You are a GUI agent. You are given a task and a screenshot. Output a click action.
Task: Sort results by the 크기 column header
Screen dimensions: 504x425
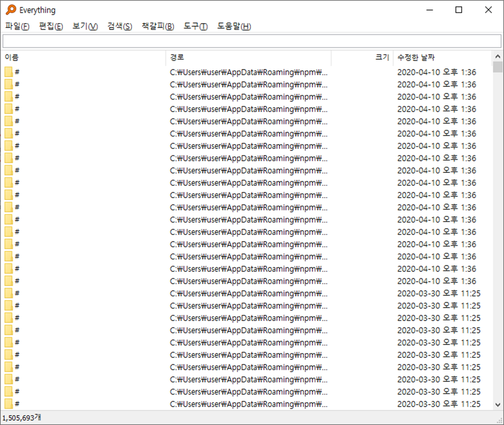click(x=362, y=58)
